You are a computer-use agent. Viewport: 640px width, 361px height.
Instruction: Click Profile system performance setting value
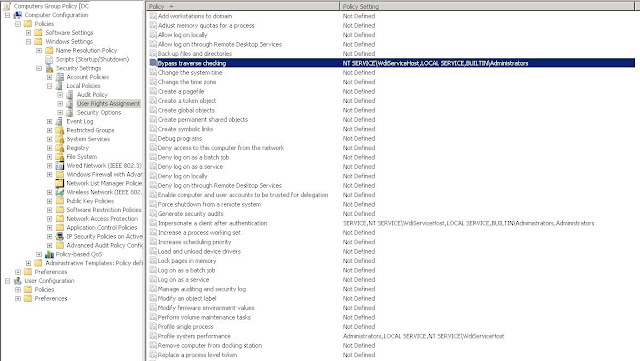423,336
